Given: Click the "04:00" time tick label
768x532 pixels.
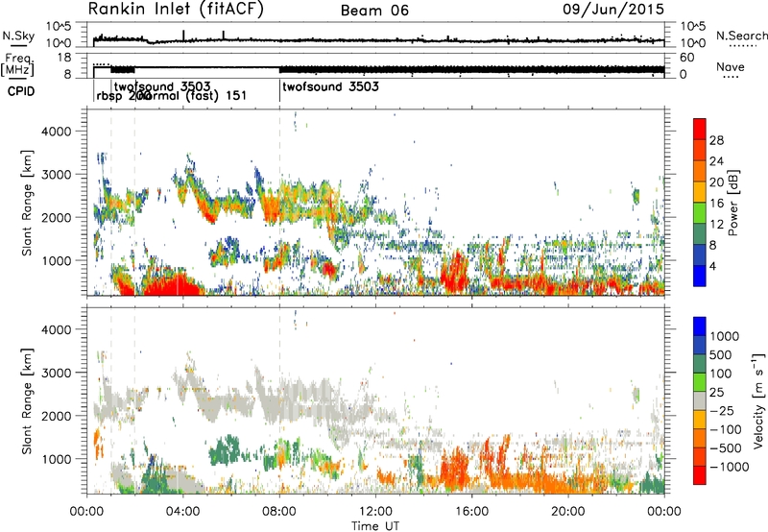Looking at the screenshot, I should pos(182,512).
